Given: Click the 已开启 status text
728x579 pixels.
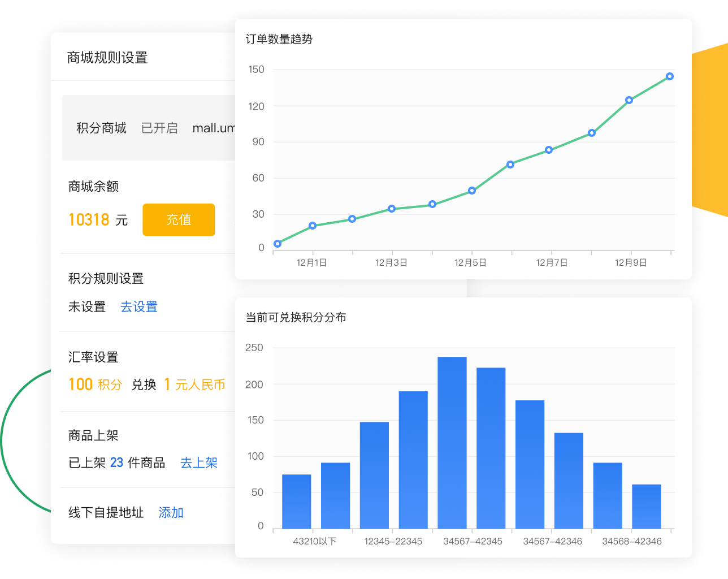Looking at the screenshot, I should point(159,128).
